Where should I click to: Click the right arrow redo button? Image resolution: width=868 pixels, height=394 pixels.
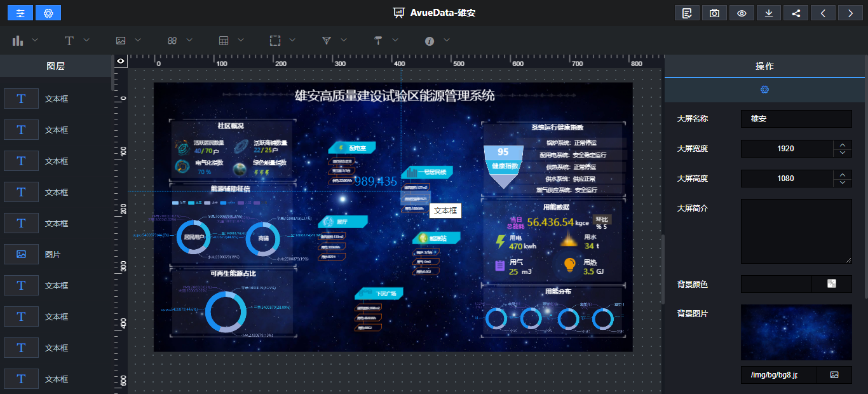[x=851, y=13]
